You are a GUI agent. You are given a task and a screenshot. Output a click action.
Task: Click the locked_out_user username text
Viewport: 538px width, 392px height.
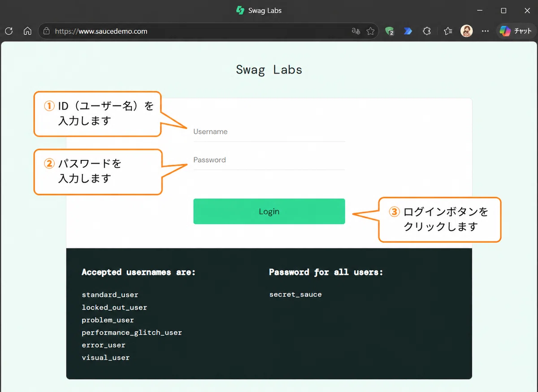[114, 307]
